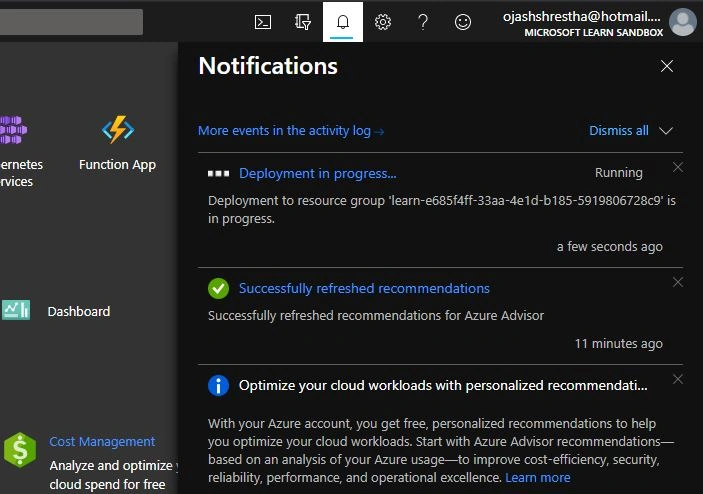Click 'Successfully refreshed recommendations for Azure Advisor' text
This screenshot has width=703, height=494.
tap(376, 316)
